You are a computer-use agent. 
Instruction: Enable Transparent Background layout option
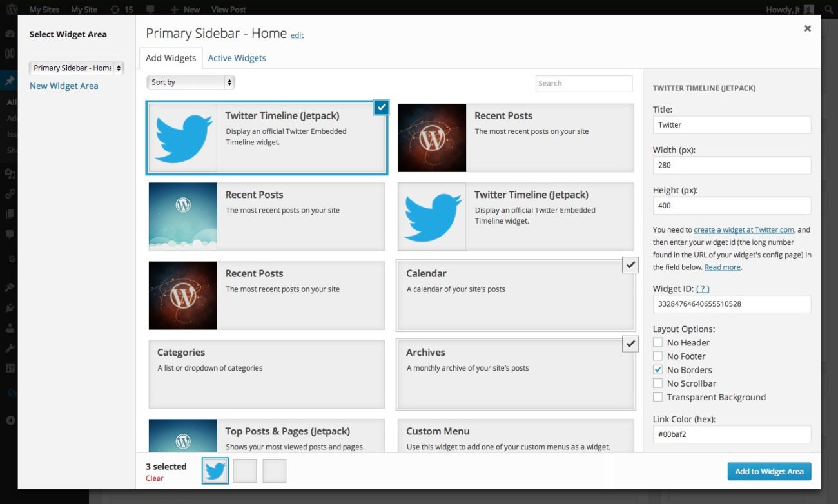[x=658, y=397]
